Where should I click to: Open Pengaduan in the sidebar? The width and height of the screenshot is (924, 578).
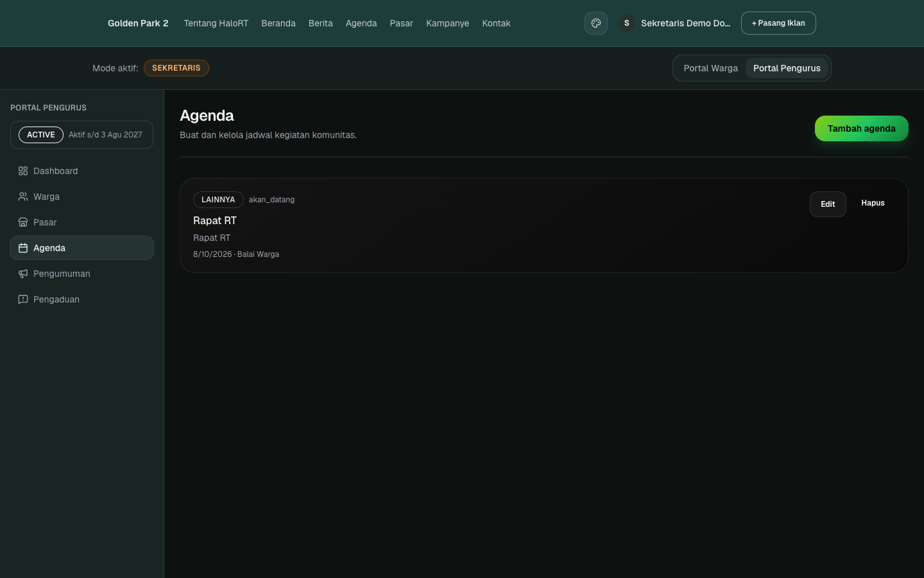pyautogui.click(x=81, y=299)
